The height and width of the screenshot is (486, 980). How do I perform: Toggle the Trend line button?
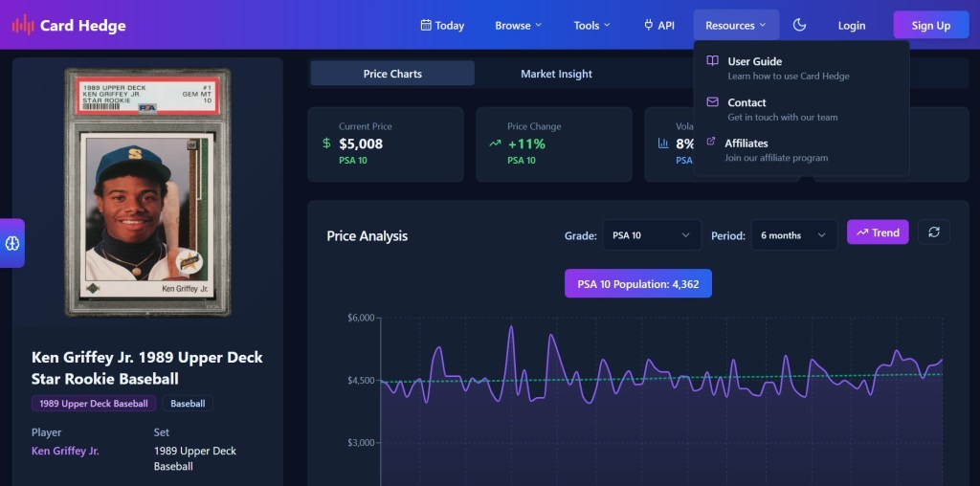878,232
